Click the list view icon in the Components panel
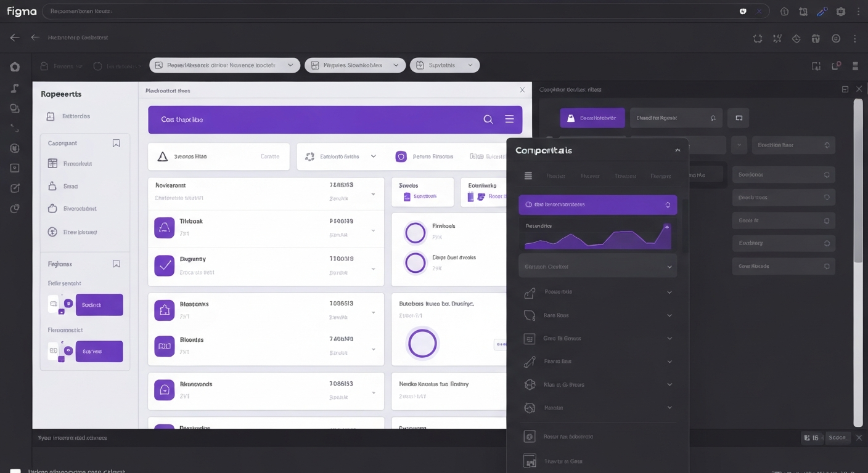The height and width of the screenshot is (473, 868). 528,175
